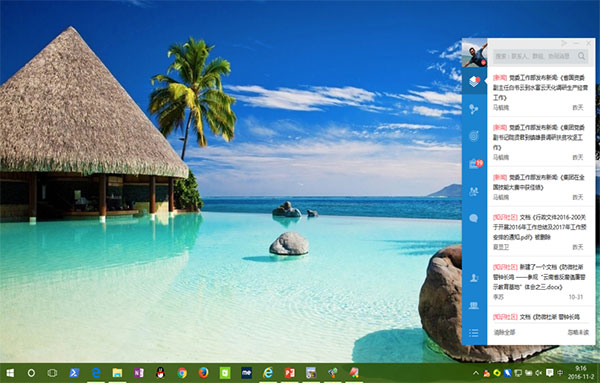This screenshot has width=600, height=383.
Task: Select the share/branch icon in blue sidebar
Action: [x=474, y=109]
